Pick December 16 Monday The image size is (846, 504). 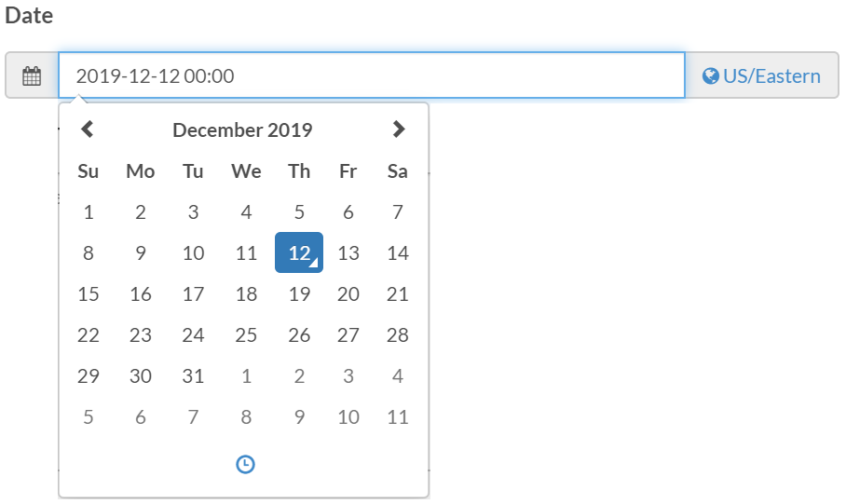(x=141, y=294)
